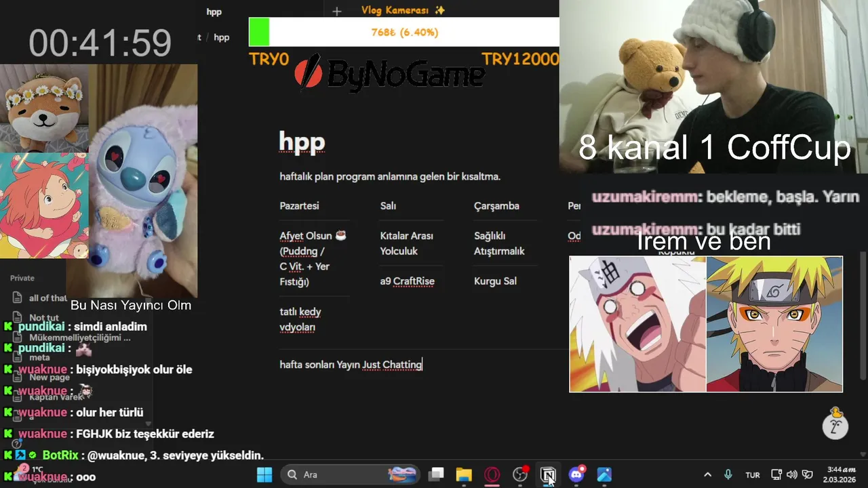Click the green donation progress bar
This screenshot has width=868, height=488.
click(x=259, y=32)
